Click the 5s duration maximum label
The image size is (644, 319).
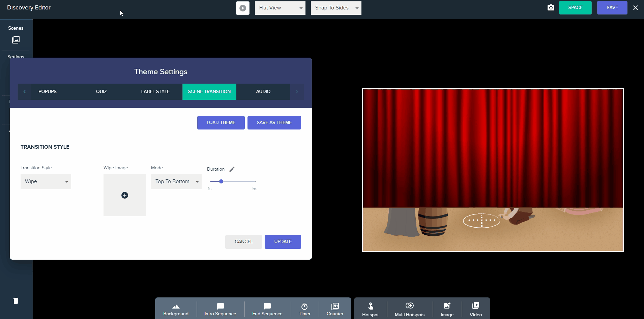coord(255,189)
